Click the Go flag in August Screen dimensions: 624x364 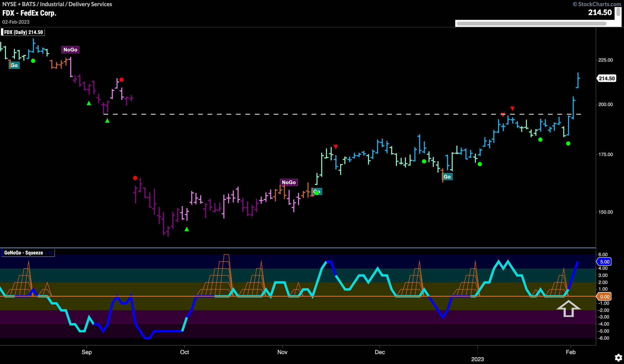coord(14,65)
